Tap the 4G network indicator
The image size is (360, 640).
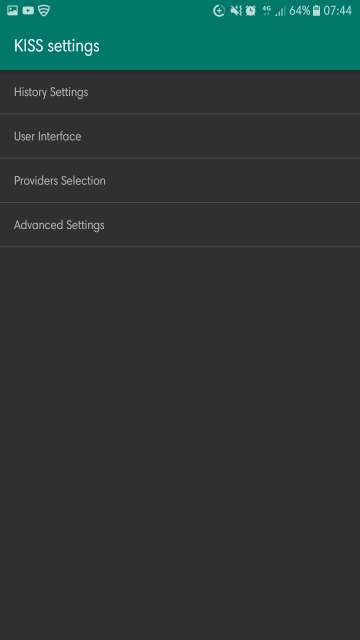[267, 11]
